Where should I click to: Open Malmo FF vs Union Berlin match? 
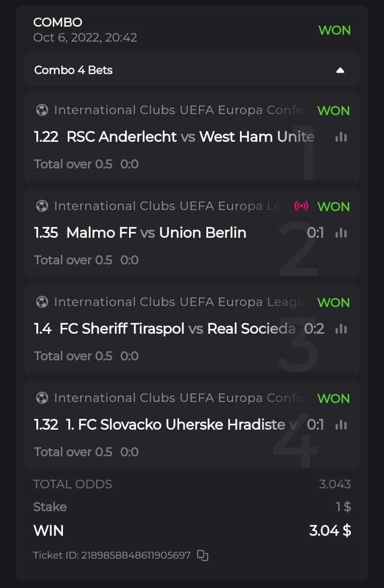point(156,233)
